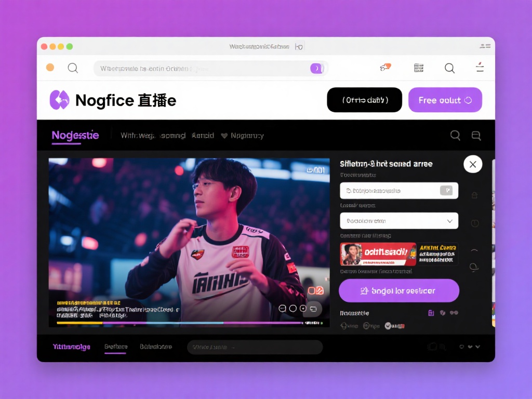Open the notification icon with orange badge

tap(385, 68)
